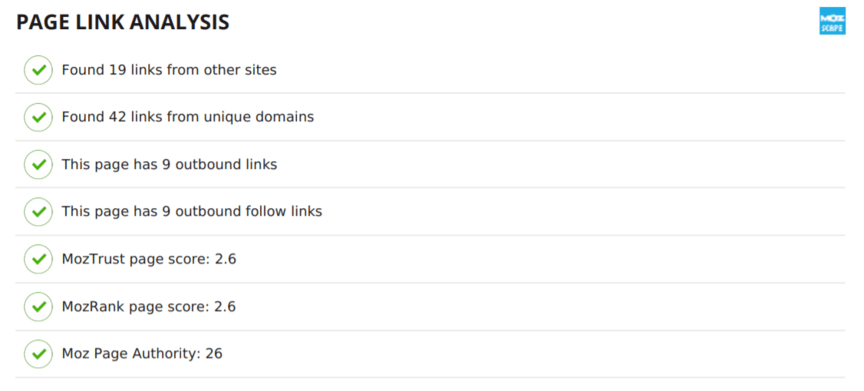Click the number 42 in unique domains row
This screenshot has height=391, width=864.
[118, 117]
